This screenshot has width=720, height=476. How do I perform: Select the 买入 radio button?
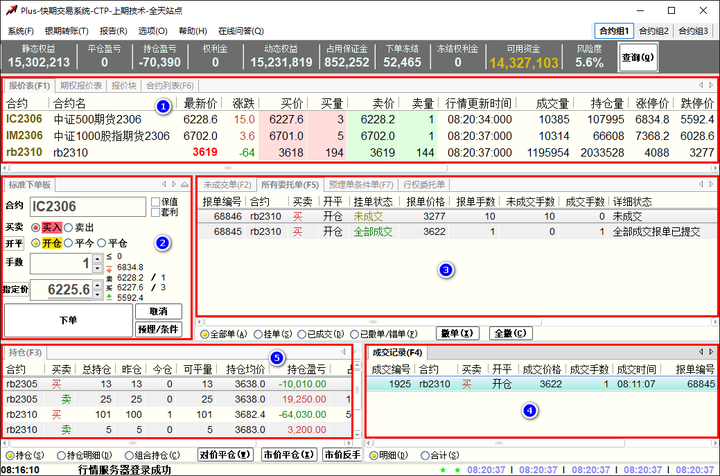[35, 227]
